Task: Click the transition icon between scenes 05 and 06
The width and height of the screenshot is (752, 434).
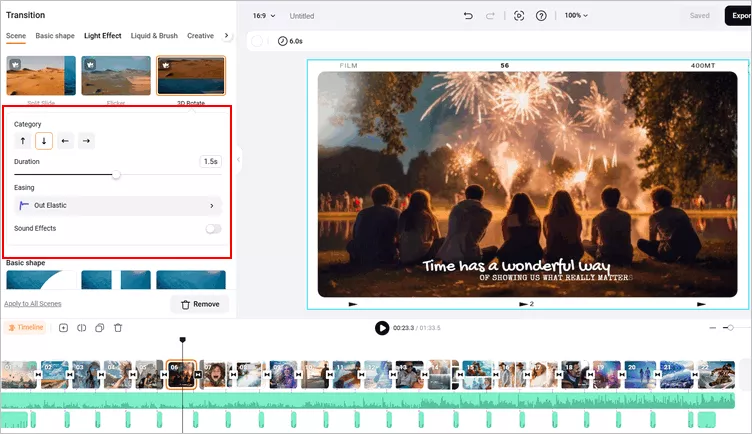Action: coord(164,375)
